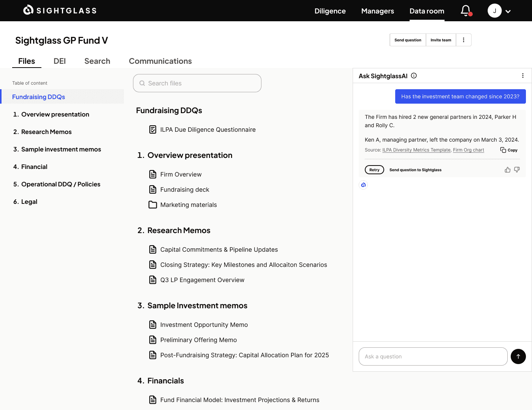Click the Invite team button
The height and width of the screenshot is (410, 532).
pyautogui.click(x=441, y=40)
